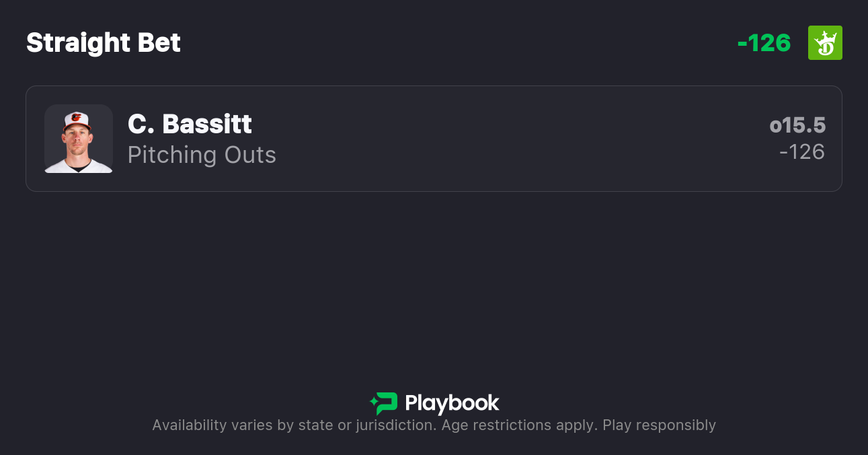Click C. Bassitt's headshot photo
This screenshot has height=455, width=868.
pyautogui.click(x=79, y=139)
